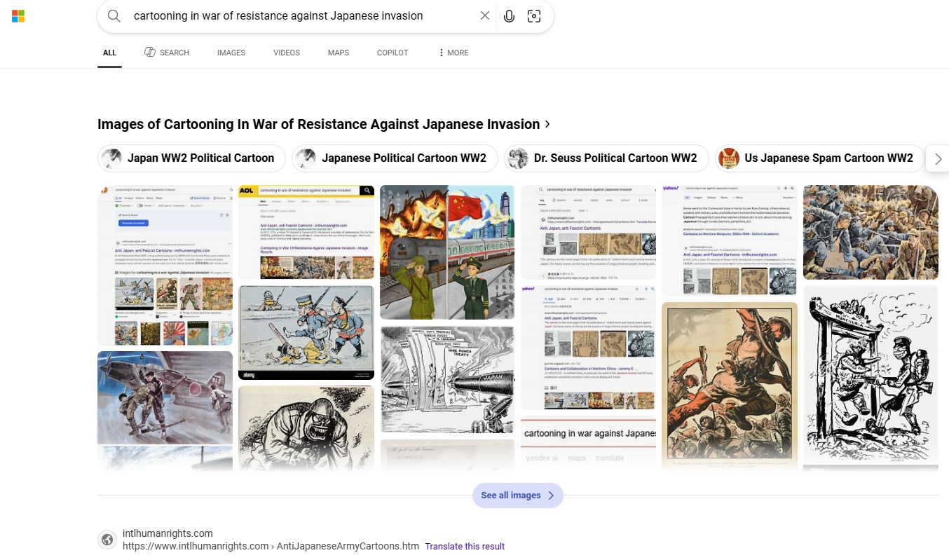The height and width of the screenshot is (560, 949).
Task: Click the magnifier search icon
Action: click(x=114, y=16)
